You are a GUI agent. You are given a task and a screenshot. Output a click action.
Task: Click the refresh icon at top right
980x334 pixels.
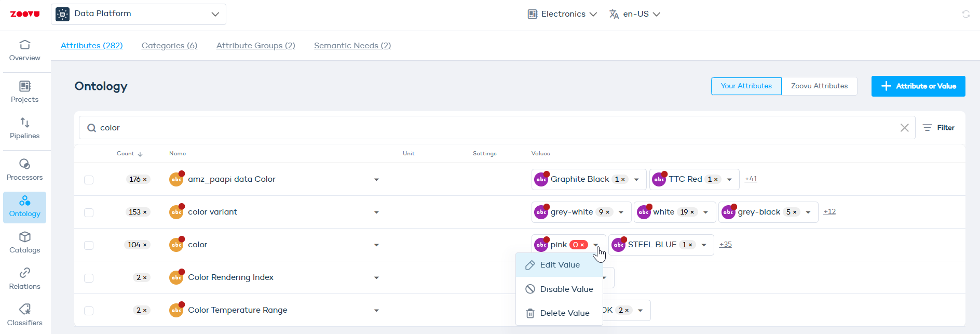pyautogui.click(x=966, y=14)
